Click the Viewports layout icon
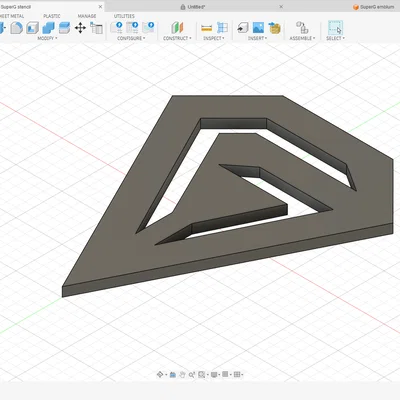This screenshot has width=400, height=400. (x=236, y=375)
